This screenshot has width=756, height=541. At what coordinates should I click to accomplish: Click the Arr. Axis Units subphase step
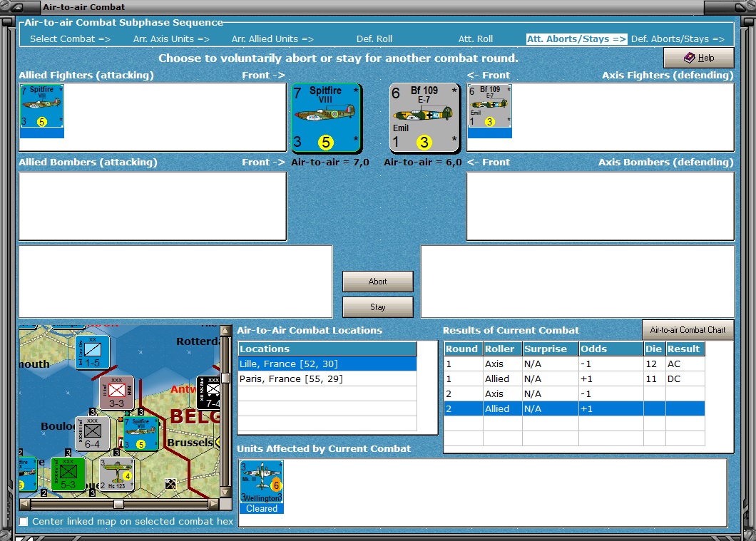pos(171,39)
